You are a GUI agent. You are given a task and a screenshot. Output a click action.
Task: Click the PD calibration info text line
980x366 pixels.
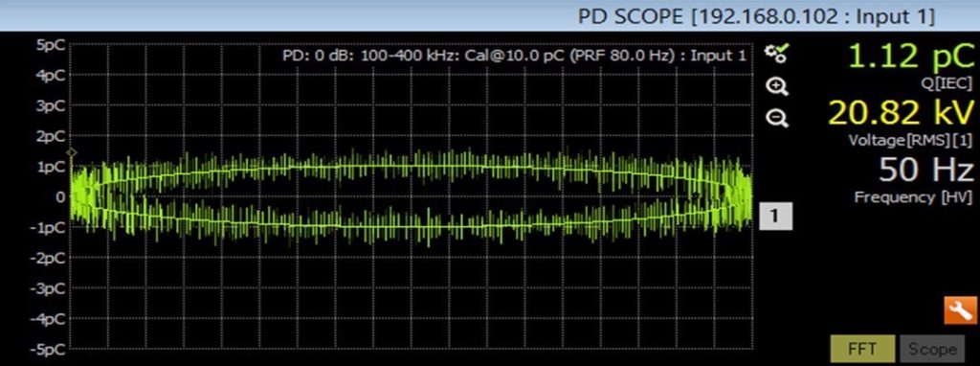pos(514,56)
